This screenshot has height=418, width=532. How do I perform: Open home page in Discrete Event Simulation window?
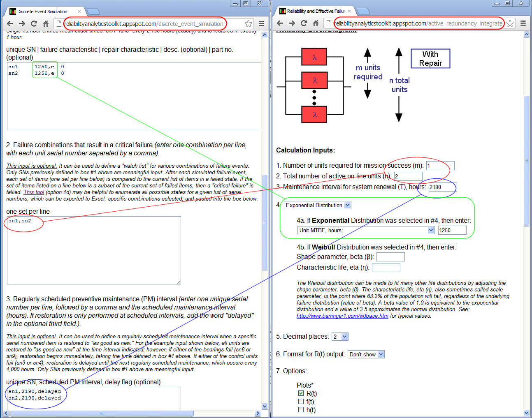click(46, 23)
